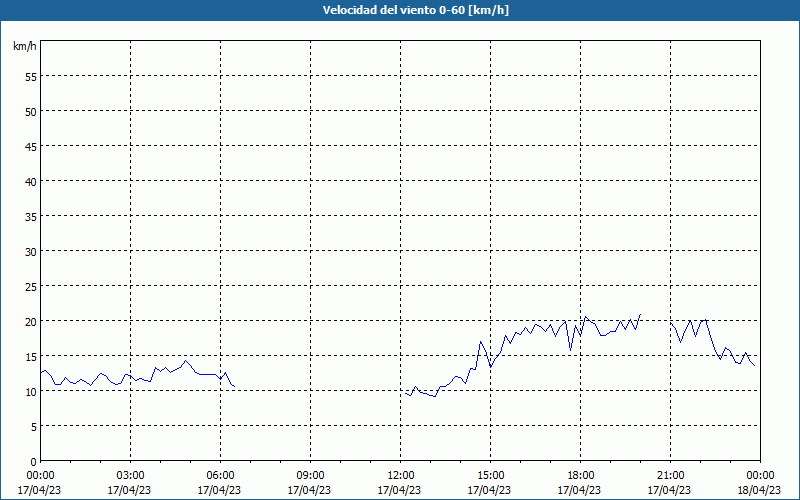Viewport: 800px width, 500px height.
Task: Select the '17/04/23' date under 15:00
Action: pos(489,490)
